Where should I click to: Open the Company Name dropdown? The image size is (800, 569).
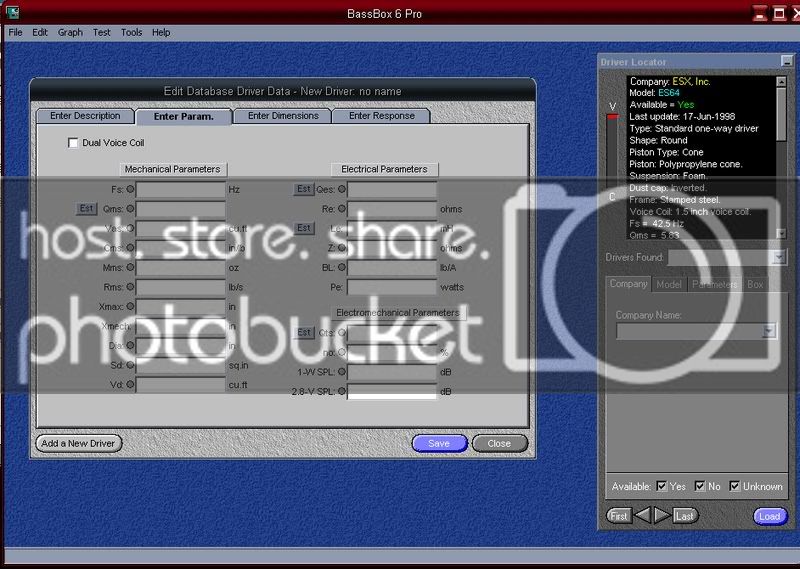pyautogui.click(x=769, y=332)
